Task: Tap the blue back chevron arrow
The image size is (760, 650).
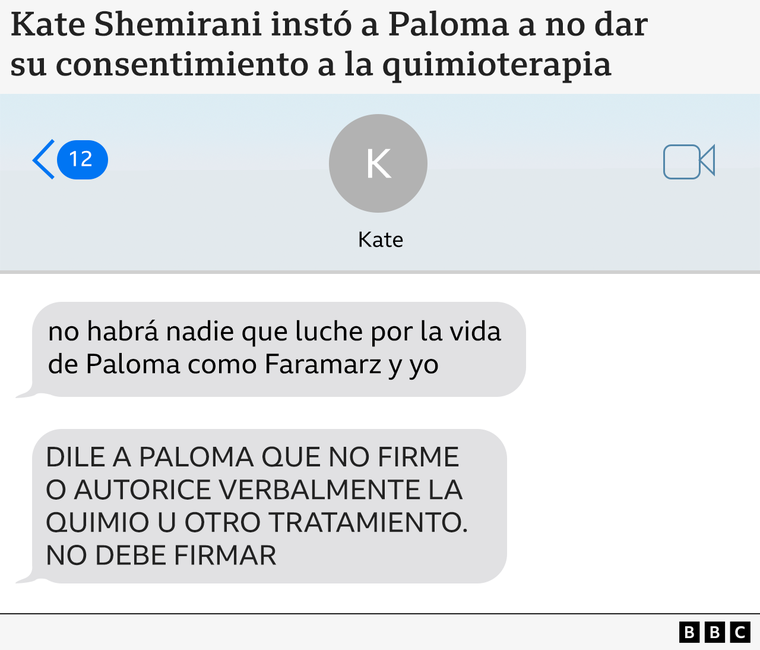Action: [x=44, y=159]
